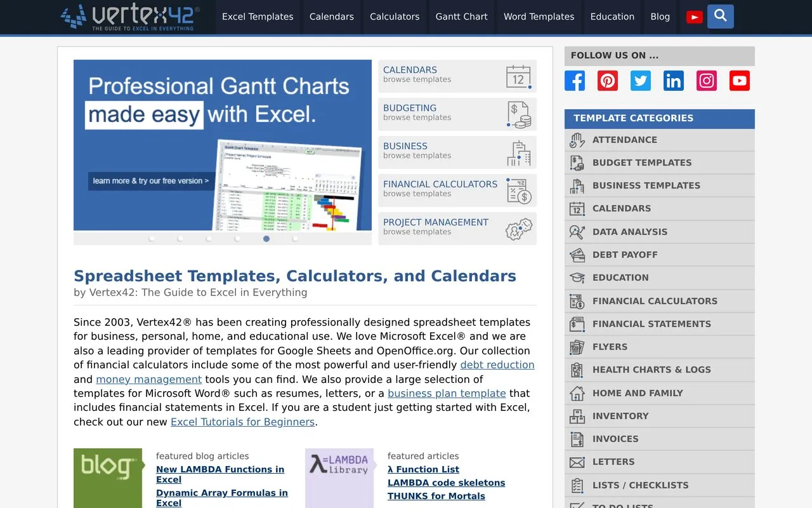812x508 pixels.
Task: Open the Education navigation menu
Action: click(612, 17)
